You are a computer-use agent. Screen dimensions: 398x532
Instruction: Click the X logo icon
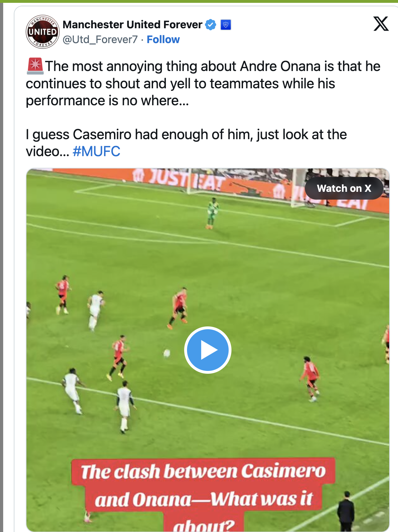[381, 24]
